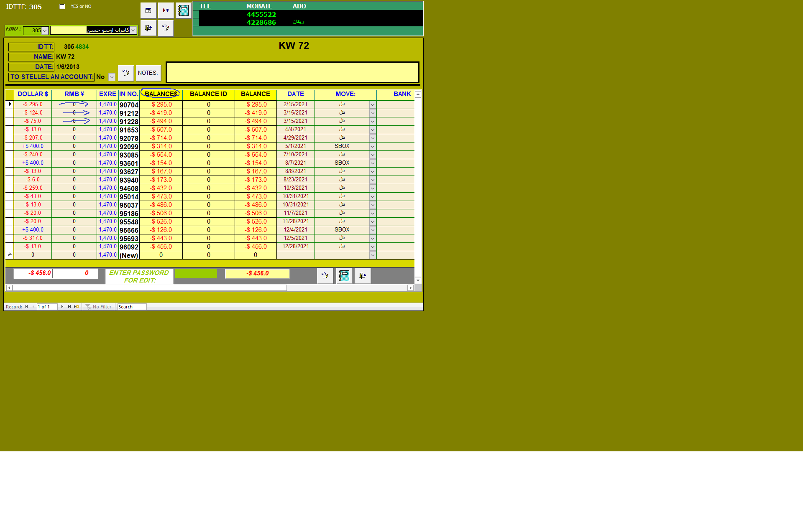803x532 pixels.
Task: Click the IN NO. column header
Action: [x=128, y=94]
